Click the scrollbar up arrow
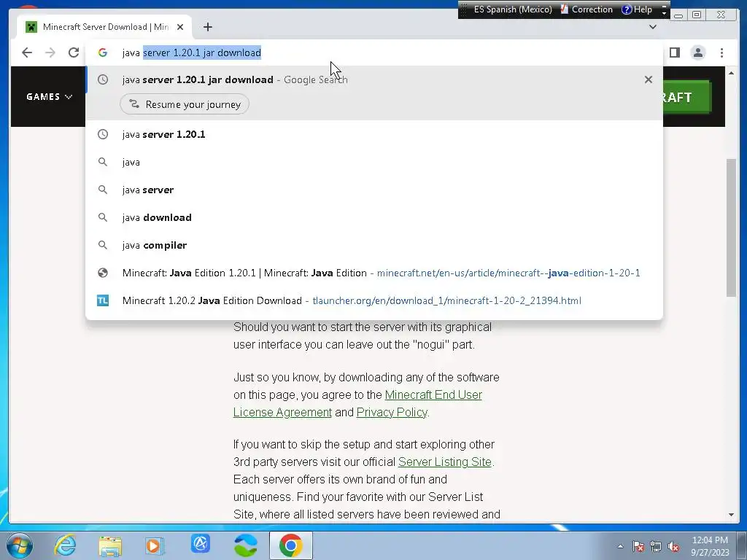This screenshot has width=747, height=560. pos(731,73)
